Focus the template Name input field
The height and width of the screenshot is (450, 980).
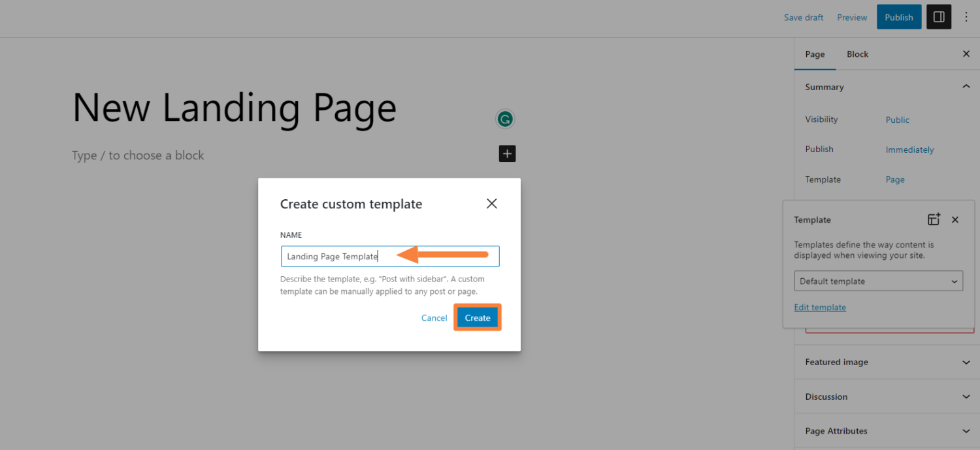(390, 256)
